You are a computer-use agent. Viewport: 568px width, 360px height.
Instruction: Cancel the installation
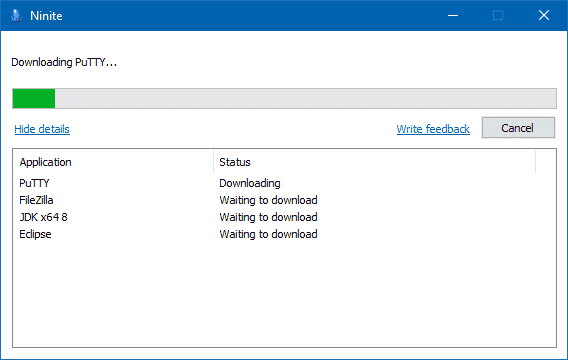tap(518, 127)
